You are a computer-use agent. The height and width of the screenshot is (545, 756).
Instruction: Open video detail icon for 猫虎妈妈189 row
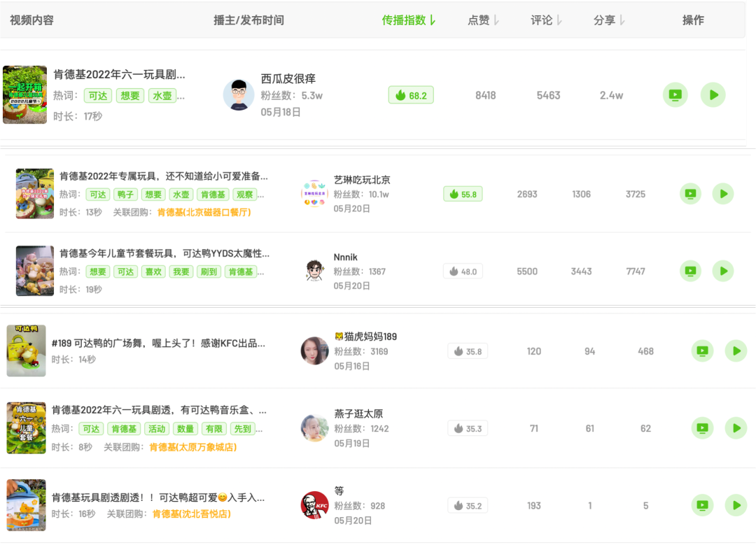(x=703, y=351)
